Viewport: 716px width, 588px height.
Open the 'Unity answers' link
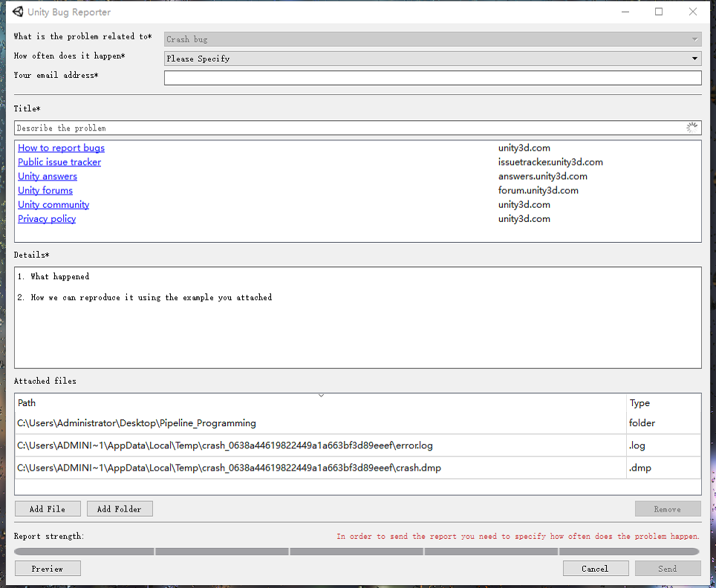tap(48, 176)
